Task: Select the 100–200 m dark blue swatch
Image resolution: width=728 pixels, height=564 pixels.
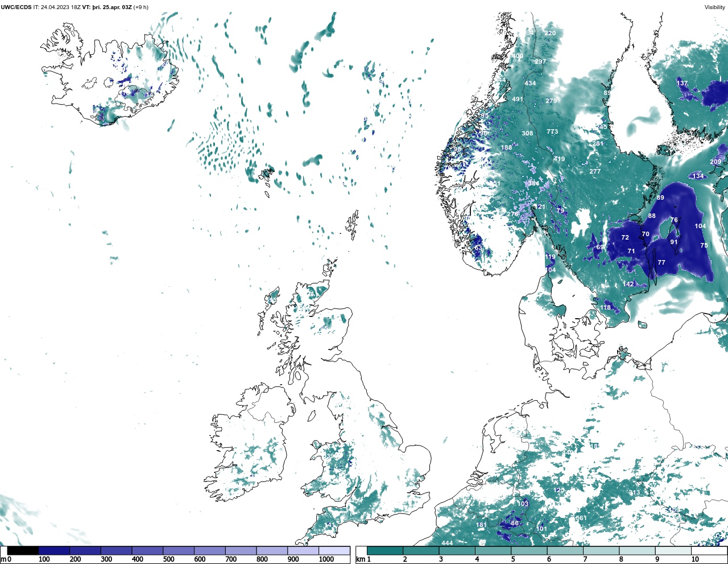Action: [54, 551]
